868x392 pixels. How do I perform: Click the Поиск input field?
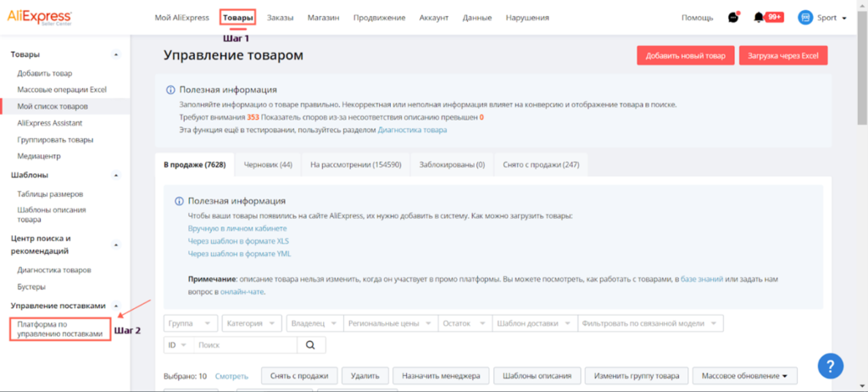[x=245, y=344]
